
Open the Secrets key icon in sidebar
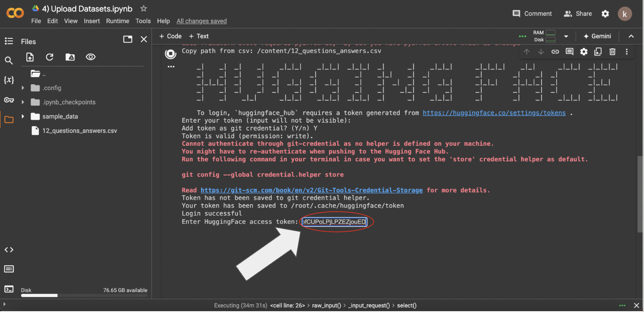(x=9, y=100)
